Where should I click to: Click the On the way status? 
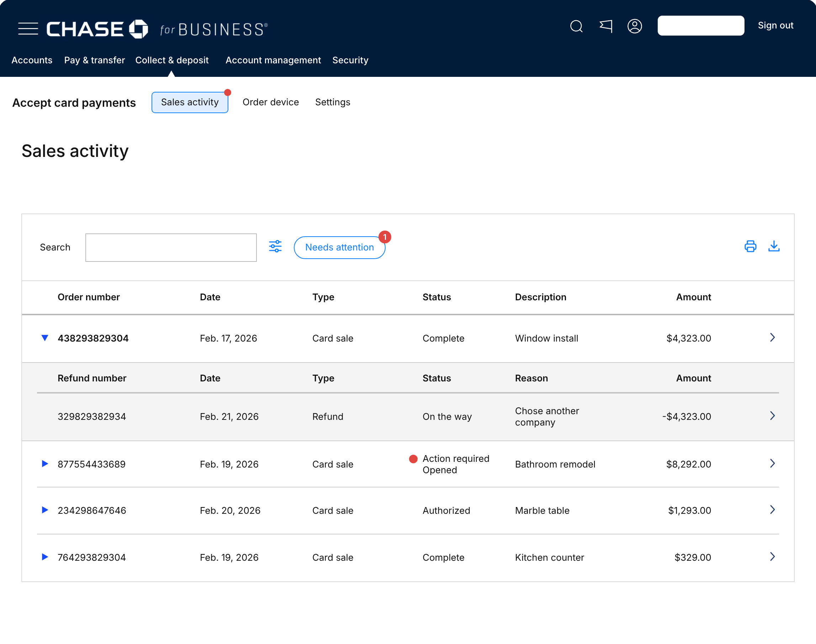447,417
